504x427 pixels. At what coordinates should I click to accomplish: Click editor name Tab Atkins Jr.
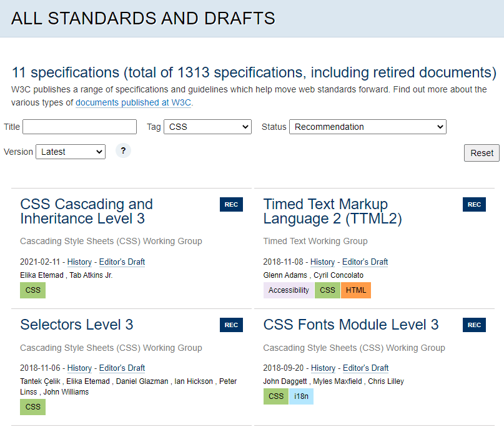[x=91, y=275]
